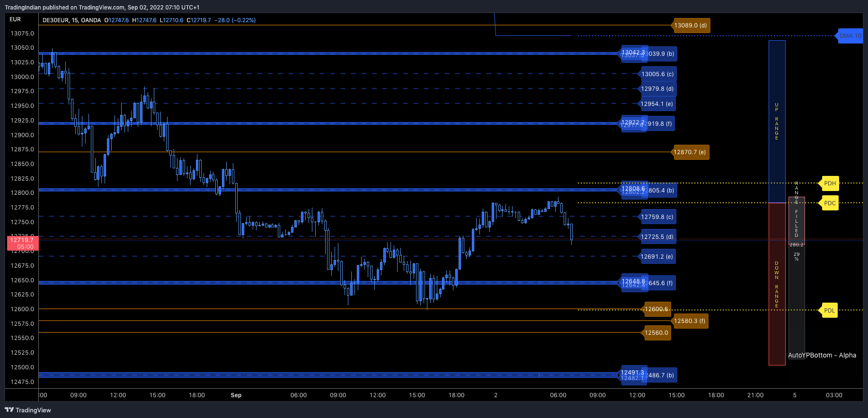The height and width of the screenshot is (418, 868).
Task: Click the yellow PDC label
Action: 829,203
